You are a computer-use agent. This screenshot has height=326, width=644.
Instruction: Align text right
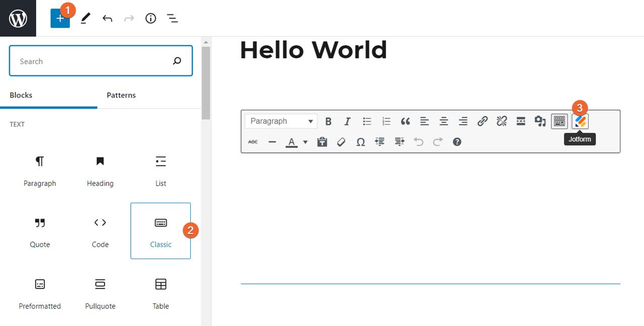463,121
